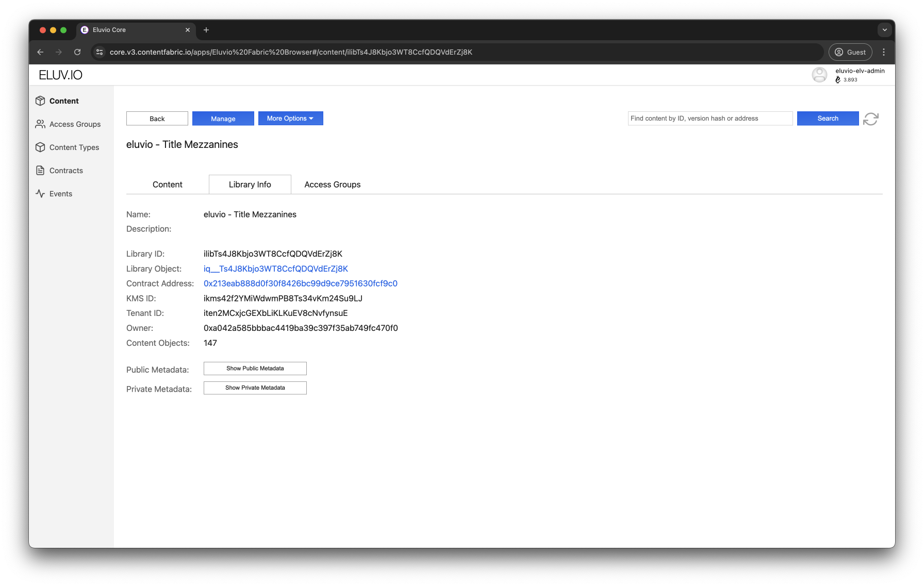Click the Content Objects count 147
The image size is (924, 586).
pyautogui.click(x=210, y=343)
